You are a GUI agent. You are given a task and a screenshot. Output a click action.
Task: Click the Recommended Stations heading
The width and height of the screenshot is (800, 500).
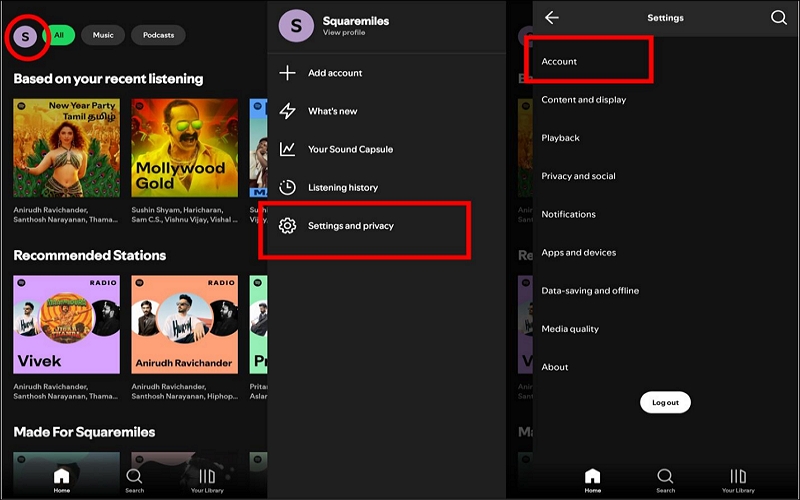pyautogui.click(x=90, y=255)
